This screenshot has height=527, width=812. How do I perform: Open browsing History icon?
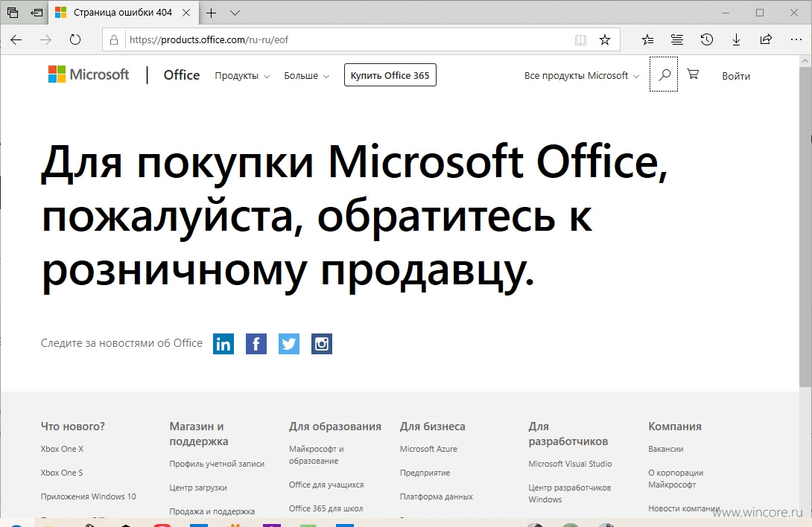click(707, 40)
